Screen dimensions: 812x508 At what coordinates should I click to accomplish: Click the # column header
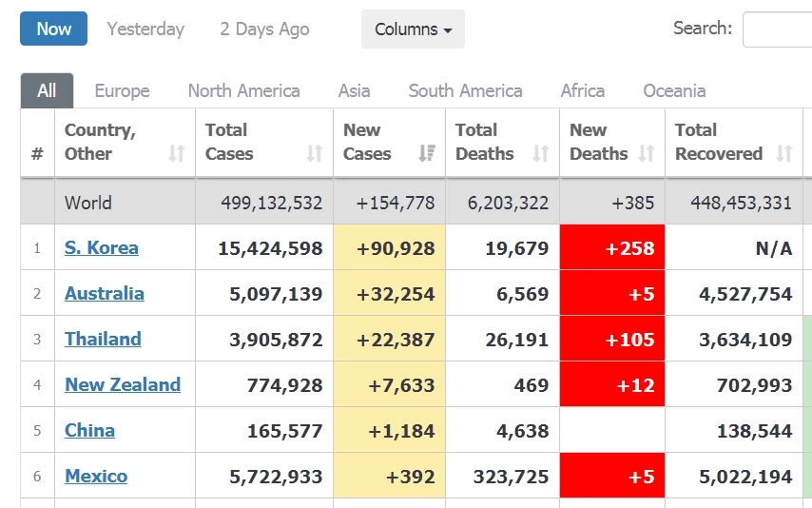coord(37,154)
